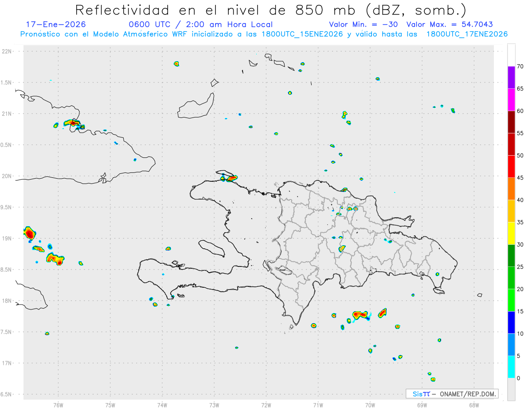Pick the gold 35–40 dBZ color bar segment
This screenshot has width=532, height=411.
point(511,211)
